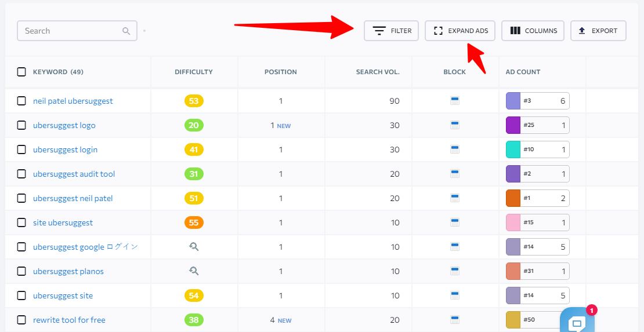Image resolution: width=644 pixels, height=332 pixels.
Task: Sort by Position column header
Action: pos(281,72)
